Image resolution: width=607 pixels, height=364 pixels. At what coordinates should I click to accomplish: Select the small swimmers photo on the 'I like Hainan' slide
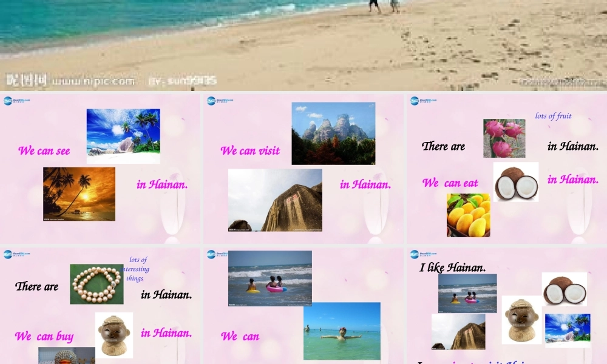467,293
